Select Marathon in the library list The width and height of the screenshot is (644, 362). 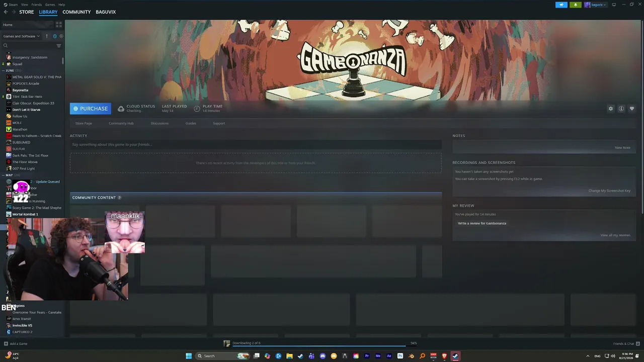pyautogui.click(x=20, y=129)
